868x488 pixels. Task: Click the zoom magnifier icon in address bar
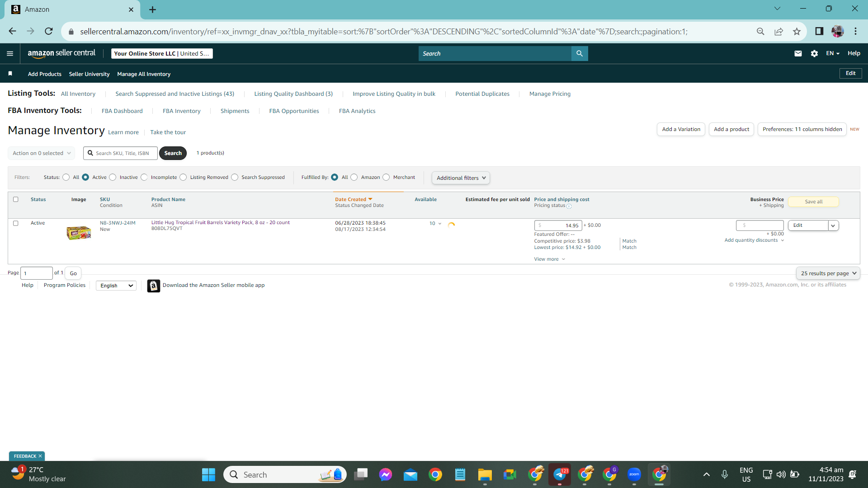tap(760, 31)
